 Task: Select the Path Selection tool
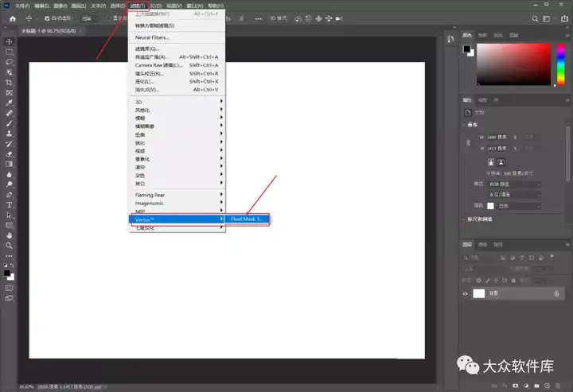click(9, 215)
